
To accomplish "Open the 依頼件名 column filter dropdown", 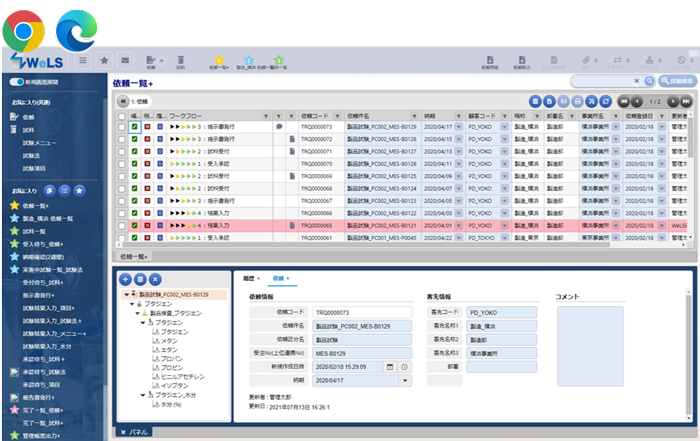I will [x=414, y=116].
